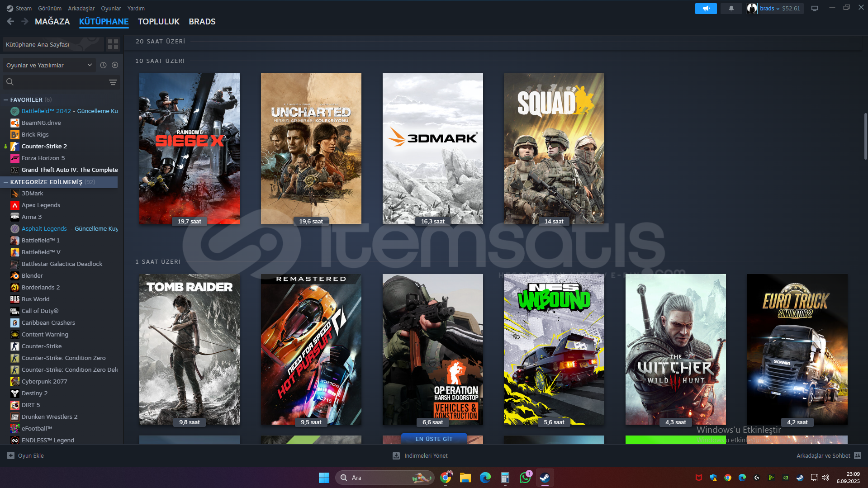
Task: Select Euro Truck Simulator 2 cover
Action: click(797, 349)
